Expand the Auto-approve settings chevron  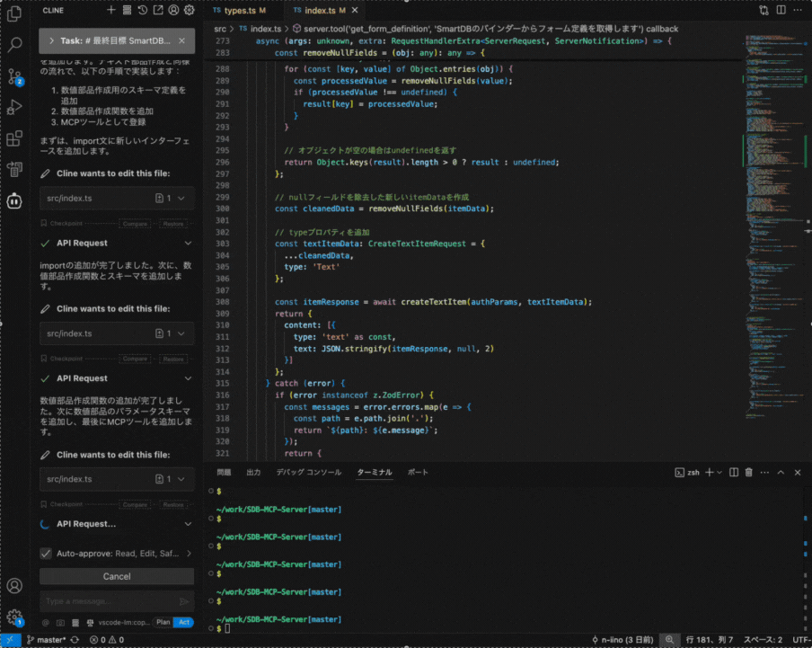tap(189, 554)
